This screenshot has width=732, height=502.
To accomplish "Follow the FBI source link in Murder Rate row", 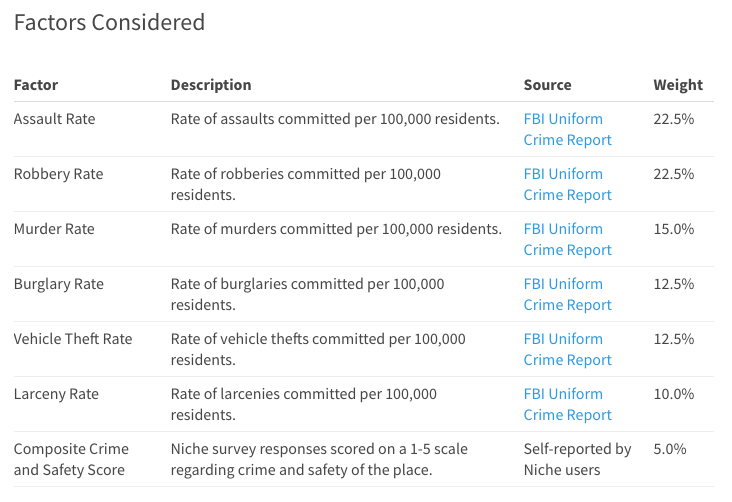I will click(567, 239).
